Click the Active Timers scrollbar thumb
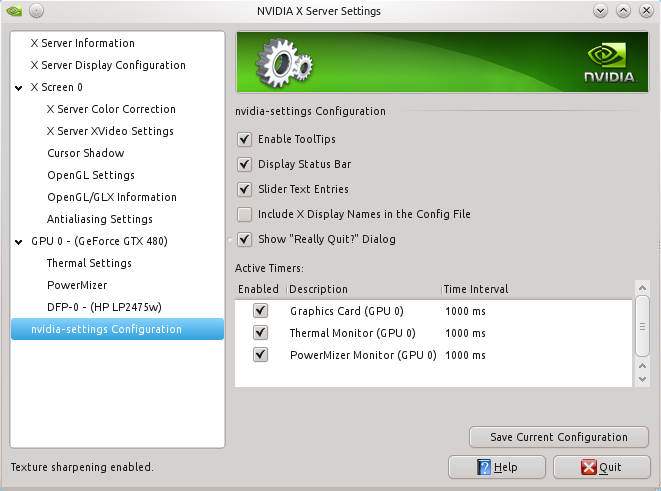 point(642,326)
